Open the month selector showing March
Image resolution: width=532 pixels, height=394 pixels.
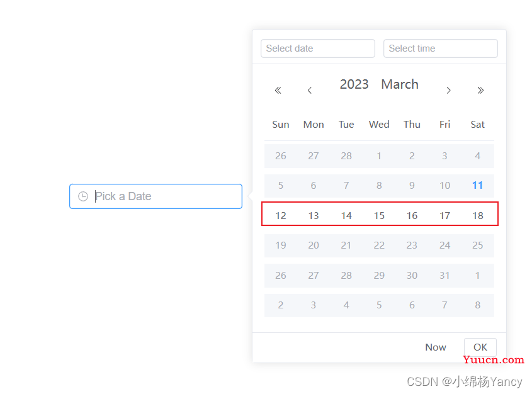point(400,84)
